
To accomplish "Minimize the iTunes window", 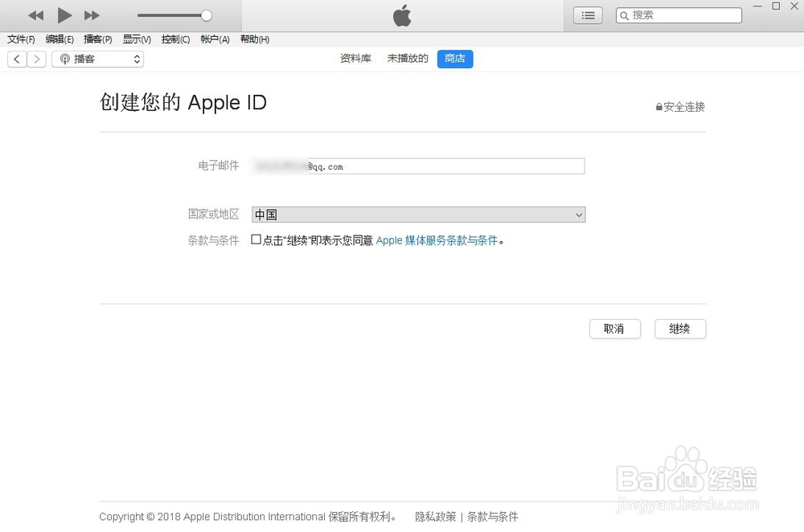I will [758, 6].
